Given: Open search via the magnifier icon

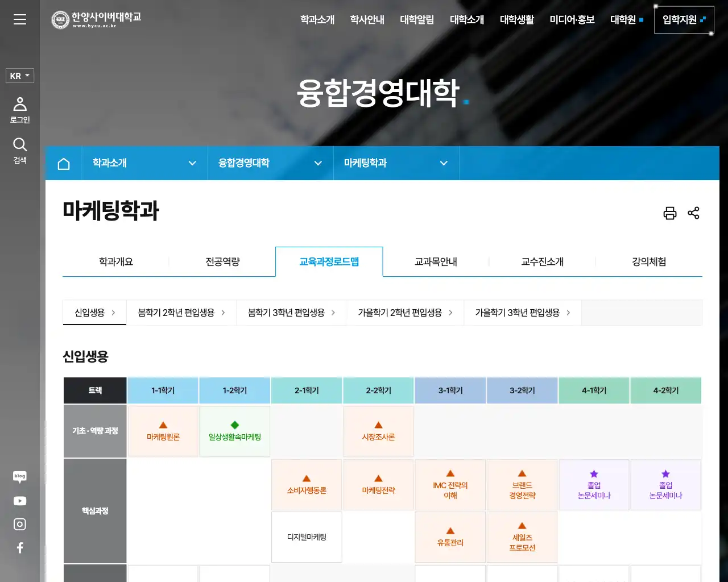Looking at the screenshot, I should click(20, 145).
